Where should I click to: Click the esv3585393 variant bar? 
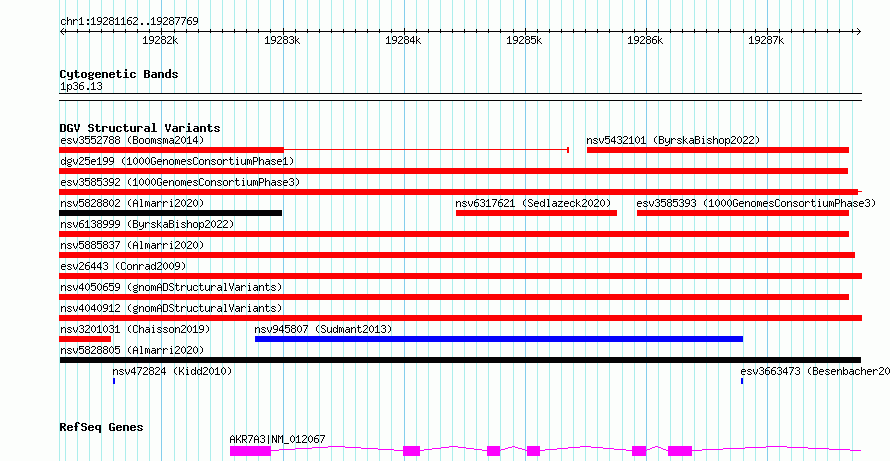(x=742, y=213)
